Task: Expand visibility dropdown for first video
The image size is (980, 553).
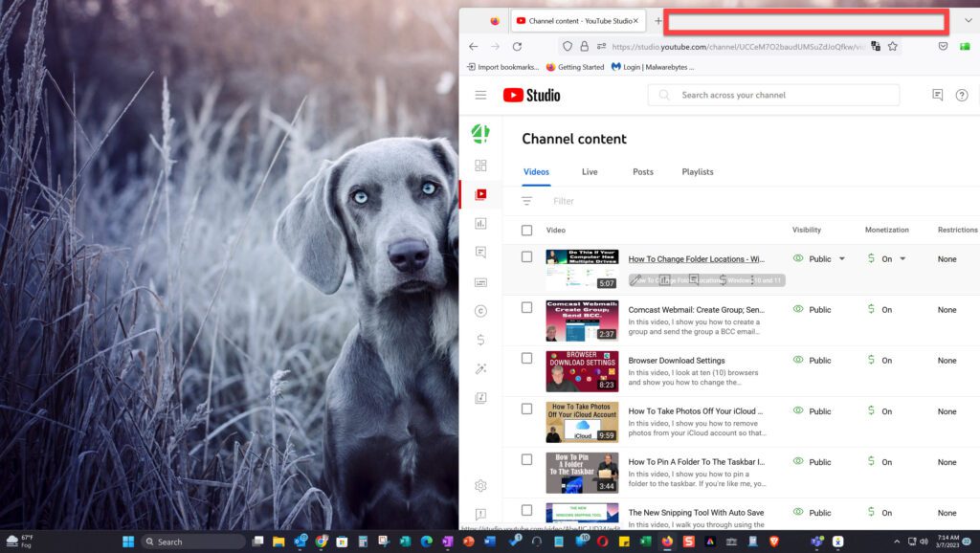Action: tap(842, 258)
